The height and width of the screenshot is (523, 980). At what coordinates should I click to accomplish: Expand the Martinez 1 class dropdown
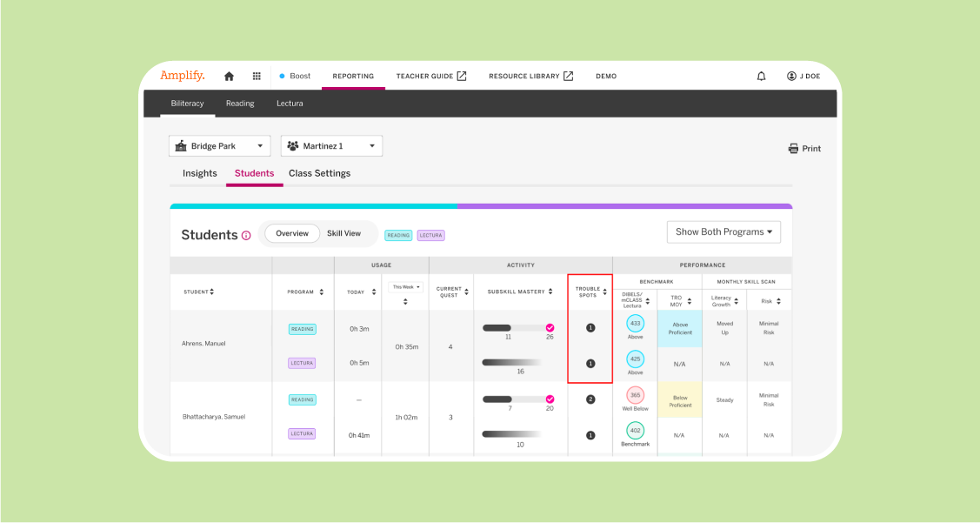[x=331, y=146]
